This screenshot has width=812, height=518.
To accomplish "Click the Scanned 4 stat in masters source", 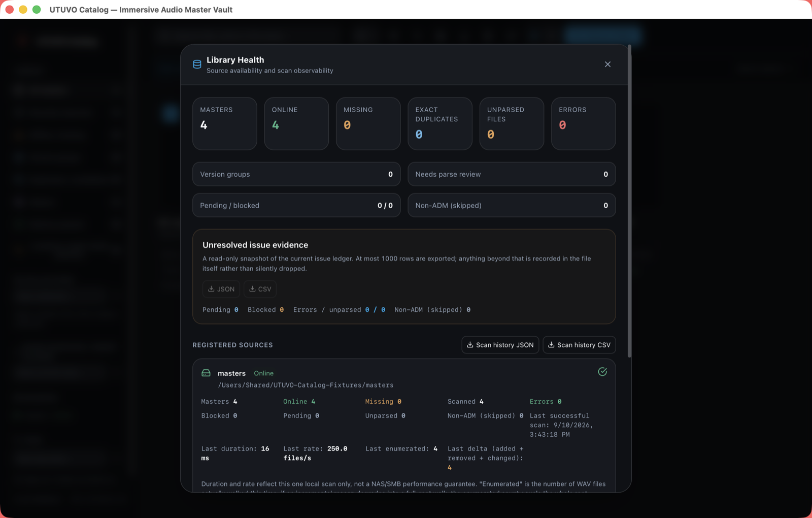I will pyautogui.click(x=465, y=402).
